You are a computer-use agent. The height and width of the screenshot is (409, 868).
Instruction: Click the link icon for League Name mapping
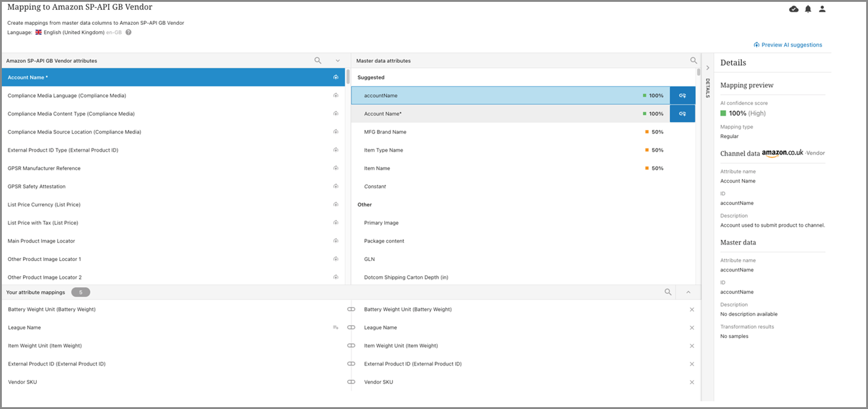pyautogui.click(x=351, y=328)
